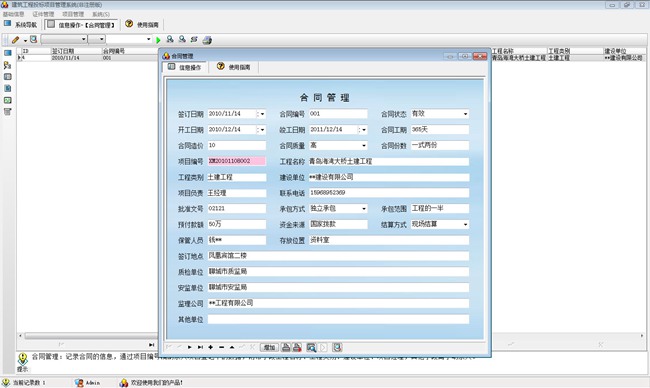Click the 签订地点 input field
The image size is (650, 388).
[x=338, y=256]
